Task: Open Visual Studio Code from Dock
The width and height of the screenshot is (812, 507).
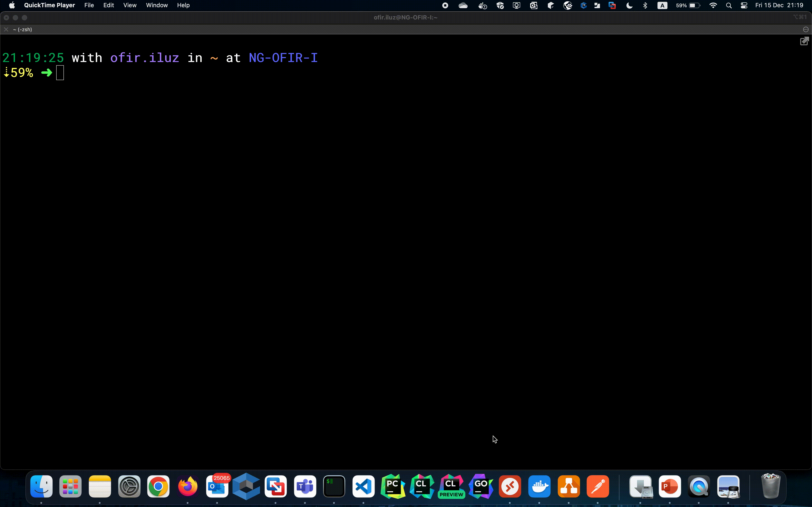Action: (363, 486)
